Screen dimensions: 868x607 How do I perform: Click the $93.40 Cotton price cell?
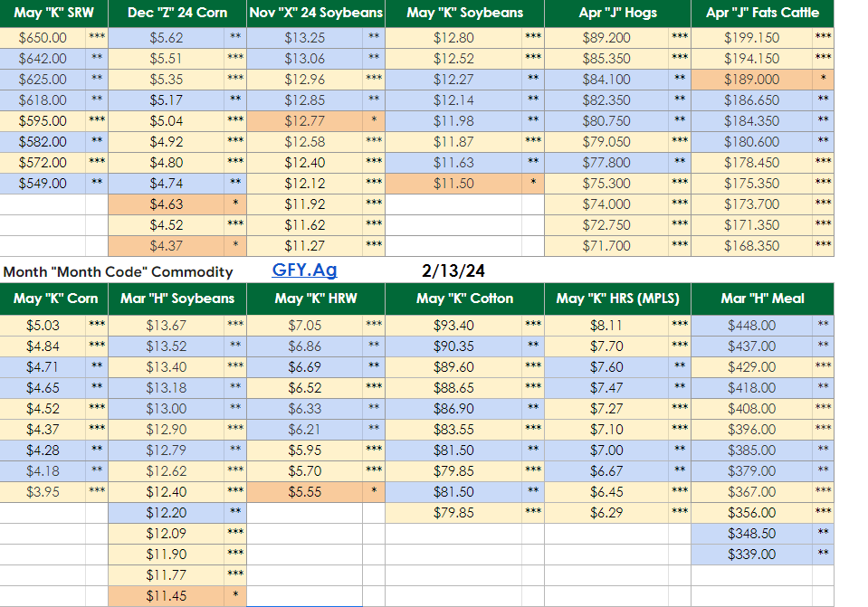coord(453,326)
